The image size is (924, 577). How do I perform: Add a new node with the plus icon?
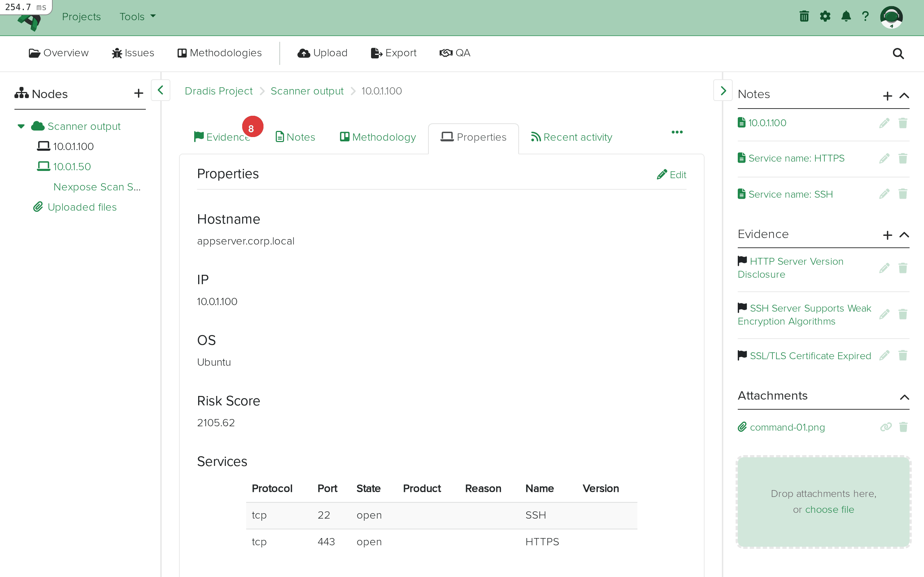tap(138, 93)
